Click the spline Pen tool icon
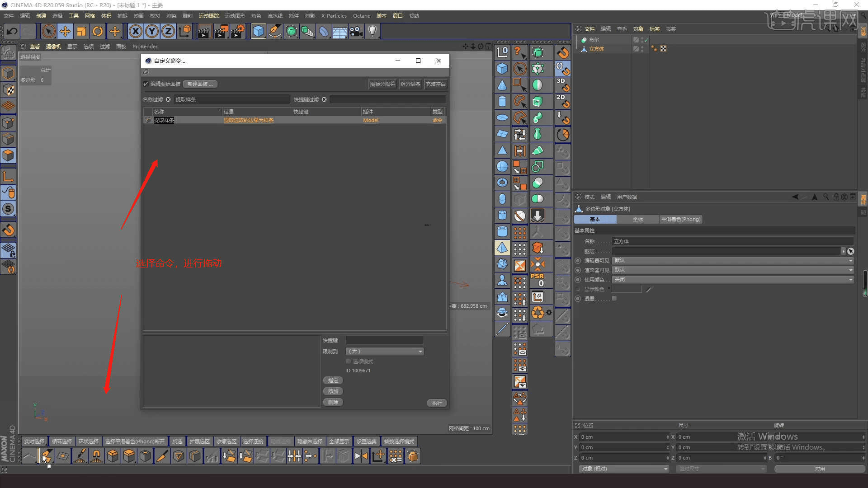Screen dimensions: 868x488 [x=275, y=31]
